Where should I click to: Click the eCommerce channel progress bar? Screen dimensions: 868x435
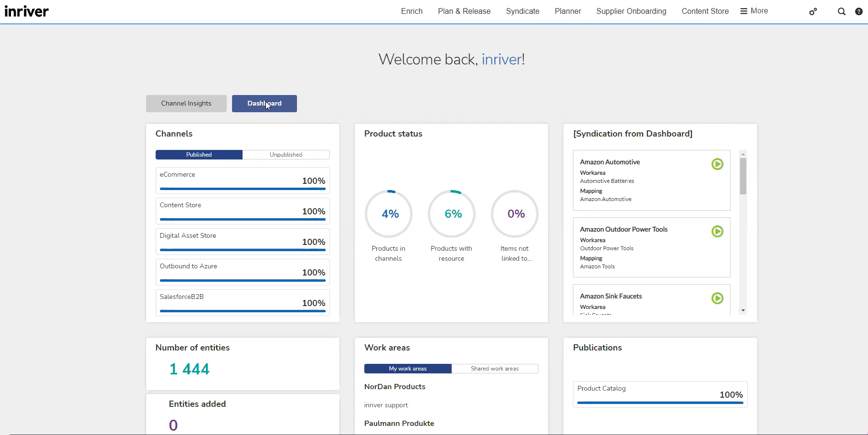click(243, 189)
